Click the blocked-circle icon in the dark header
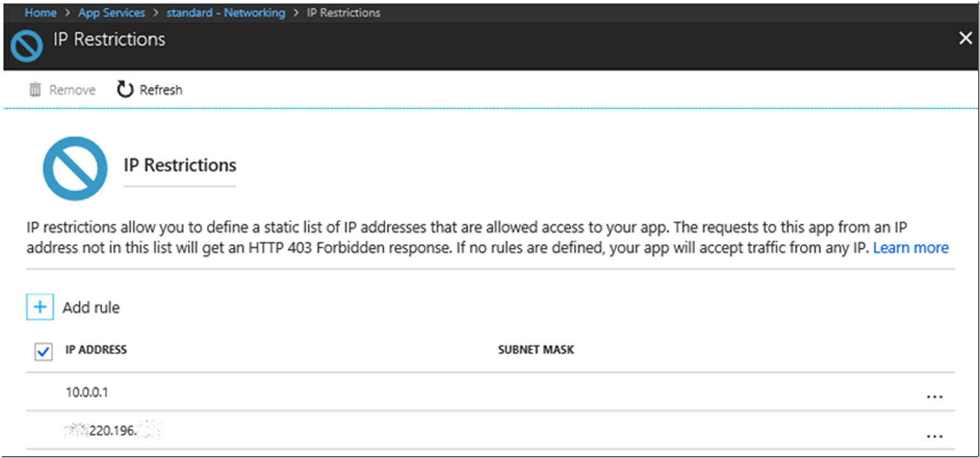The width and height of the screenshot is (980, 458). tap(27, 45)
